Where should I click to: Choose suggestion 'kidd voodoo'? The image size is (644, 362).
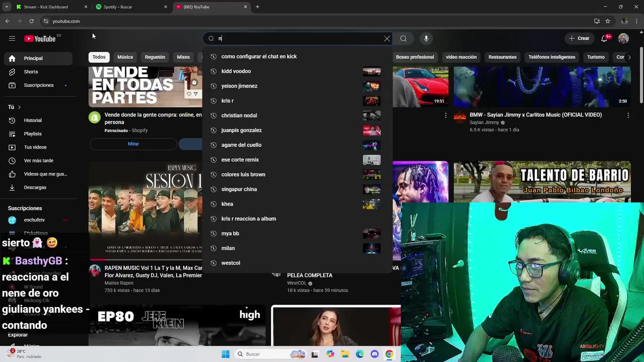click(297, 71)
